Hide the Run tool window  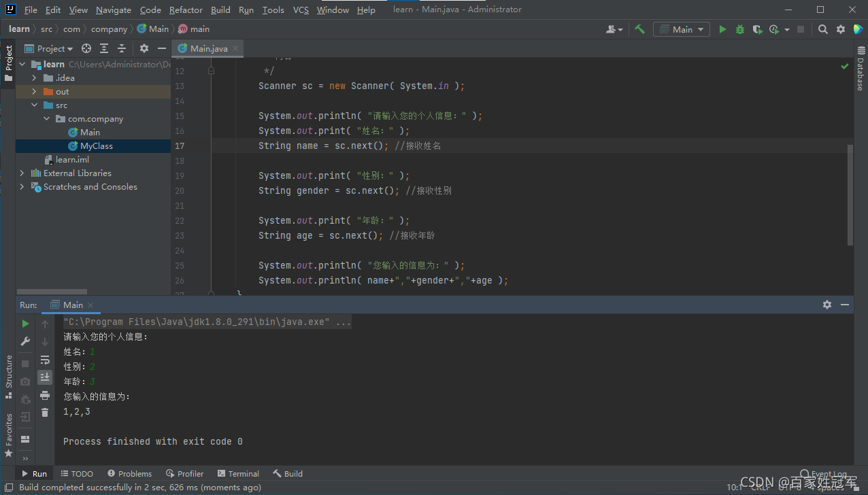[845, 305]
